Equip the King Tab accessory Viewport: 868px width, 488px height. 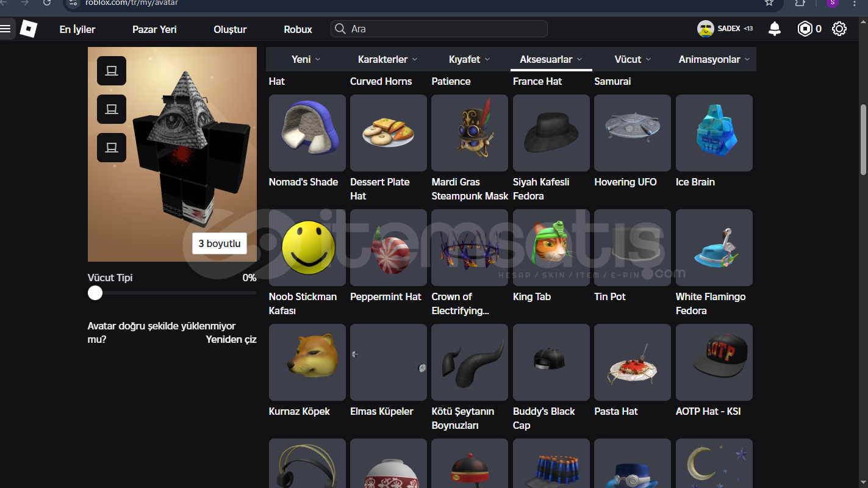click(x=551, y=248)
